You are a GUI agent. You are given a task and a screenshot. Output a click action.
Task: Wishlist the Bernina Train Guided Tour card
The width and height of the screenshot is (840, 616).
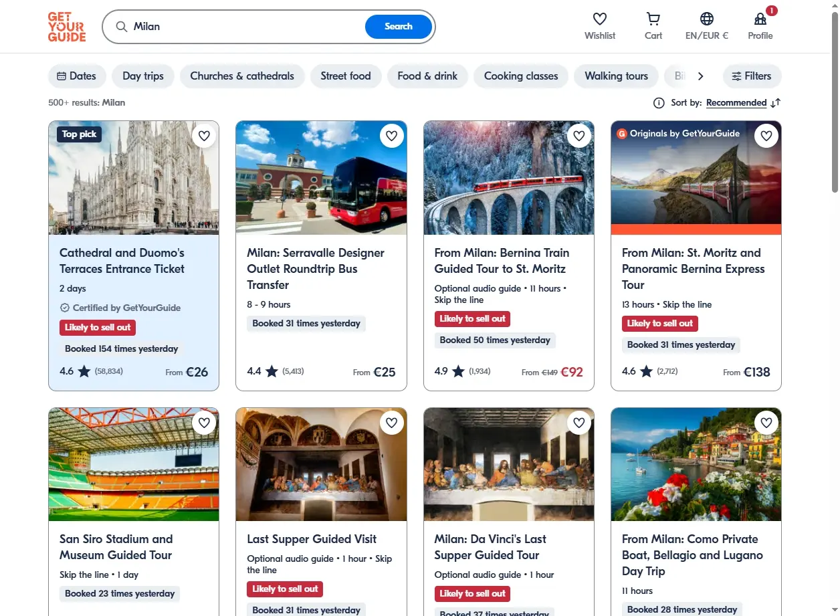pos(579,136)
